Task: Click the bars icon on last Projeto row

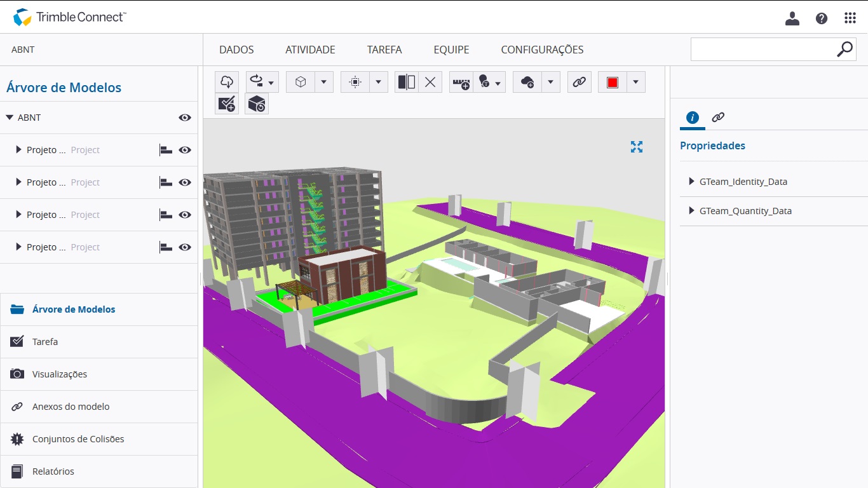Action: pyautogui.click(x=166, y=247)
